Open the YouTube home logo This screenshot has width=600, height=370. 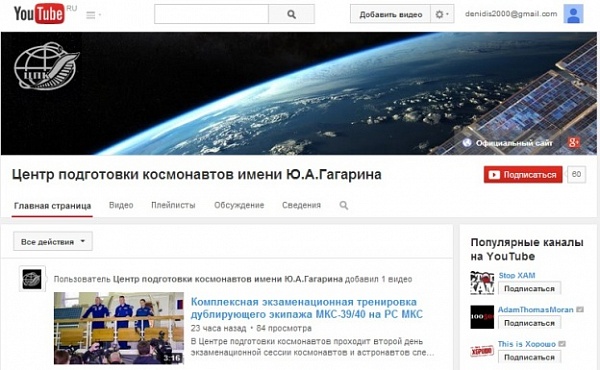(39, 13)
